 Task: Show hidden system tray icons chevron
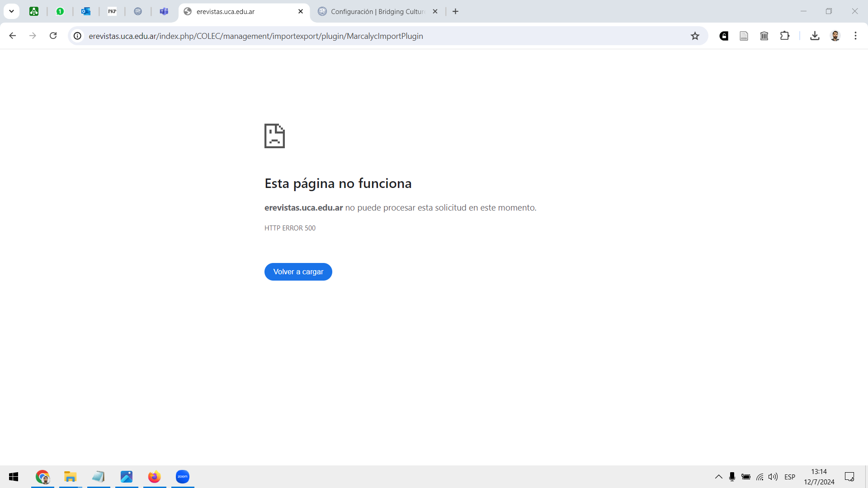point(718,477)
